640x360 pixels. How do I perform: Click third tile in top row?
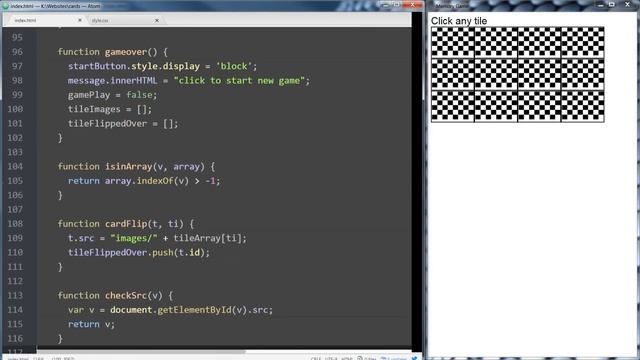coord(539,42)
